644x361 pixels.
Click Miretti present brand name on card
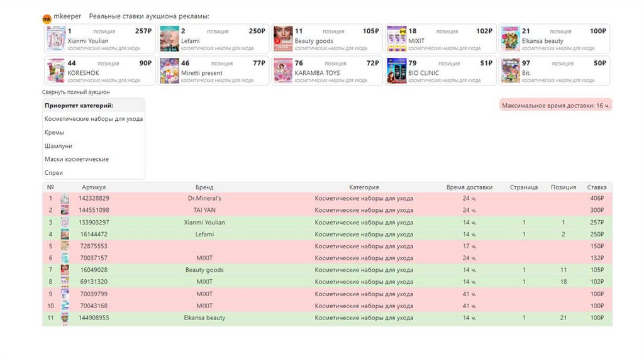click(x=202, y=73)
